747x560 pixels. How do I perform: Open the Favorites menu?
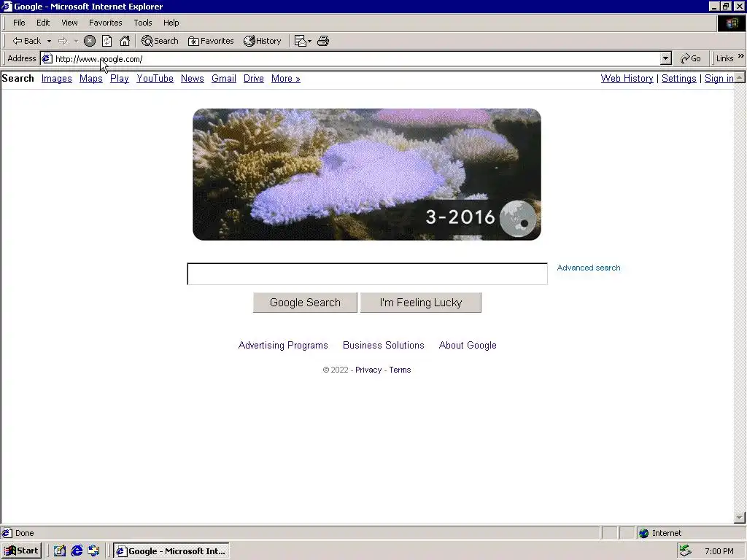[x=105, y=23]
